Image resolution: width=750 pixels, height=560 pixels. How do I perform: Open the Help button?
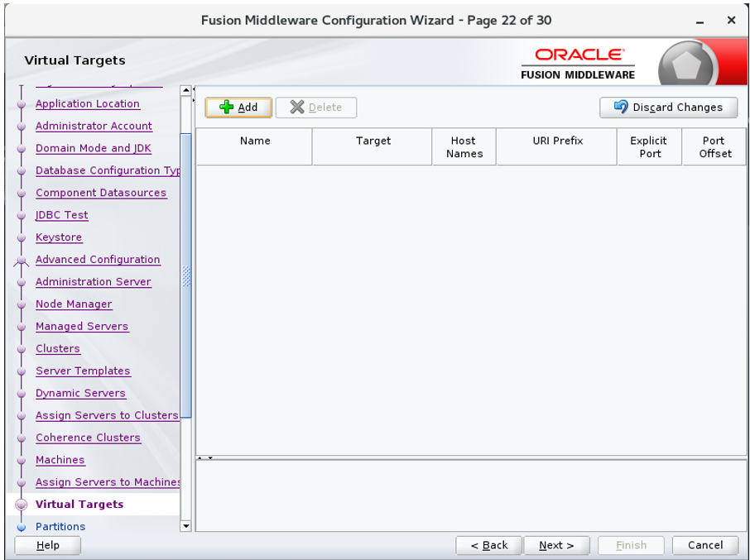pyautogui.click(x=48, y=545)
